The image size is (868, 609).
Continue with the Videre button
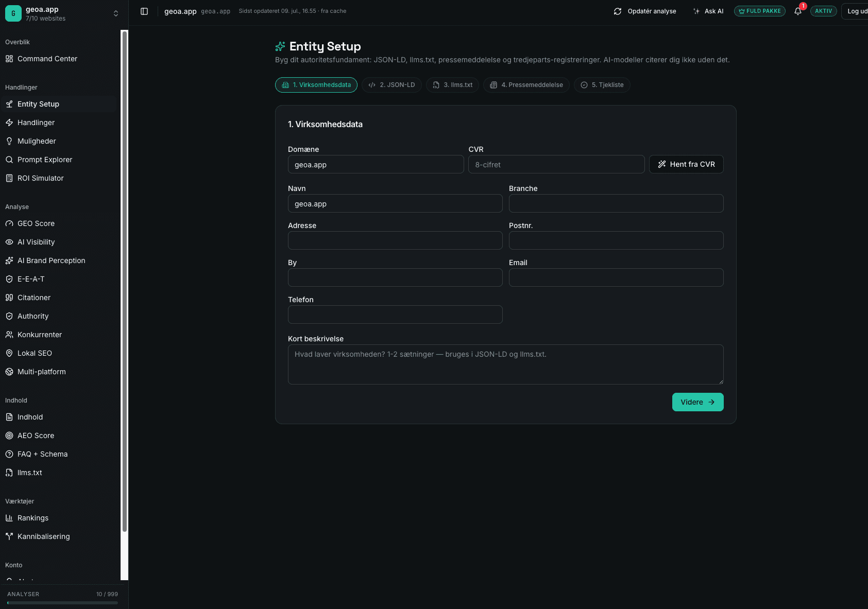click(698, 402)
